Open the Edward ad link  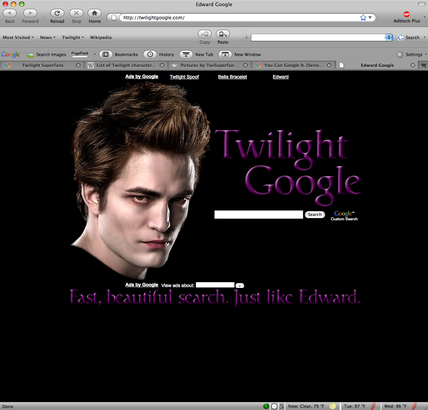[x=281, y=77]
